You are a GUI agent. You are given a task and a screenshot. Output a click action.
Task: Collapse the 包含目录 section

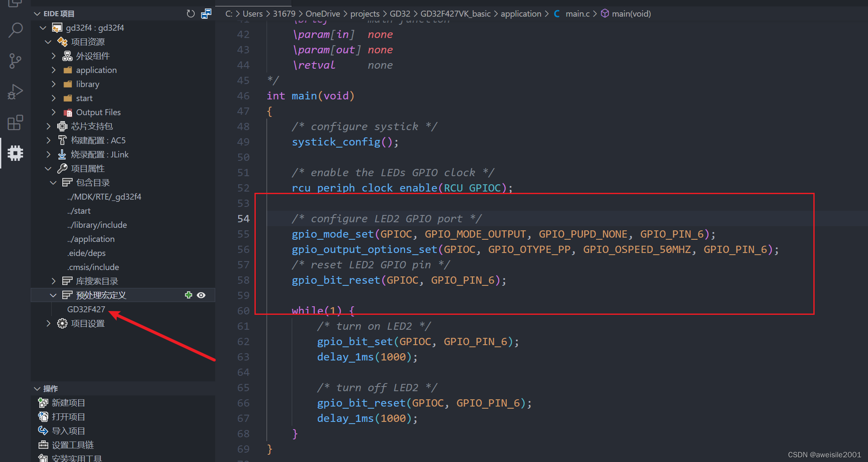53,182
